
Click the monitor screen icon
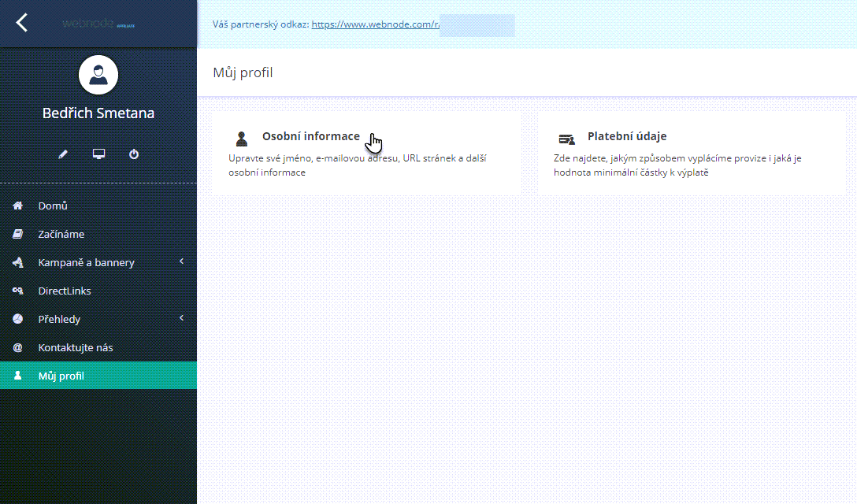pyautogui.click(x=98, y=154)
